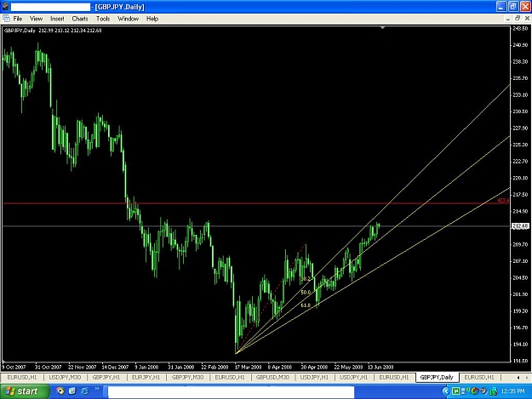Screen dimensions: 532x399
Task: Click the 22 Feb 2008 date label
Action: pos(215,368)
